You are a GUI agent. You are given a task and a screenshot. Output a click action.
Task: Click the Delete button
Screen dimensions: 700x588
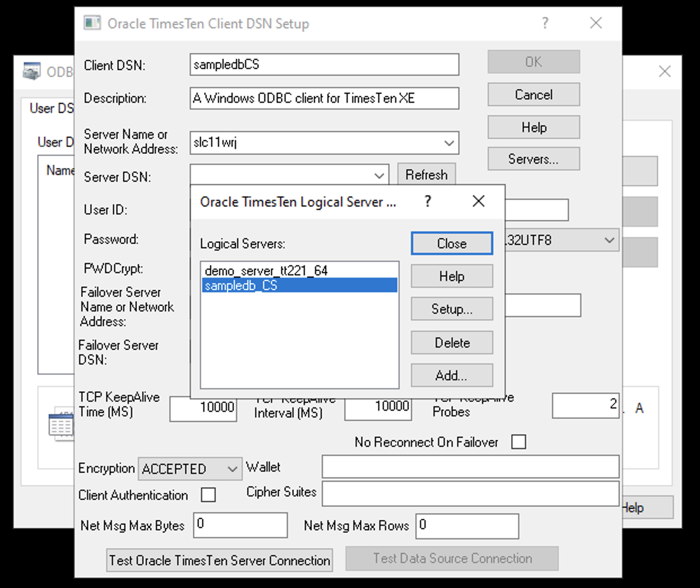click(452, 343)
